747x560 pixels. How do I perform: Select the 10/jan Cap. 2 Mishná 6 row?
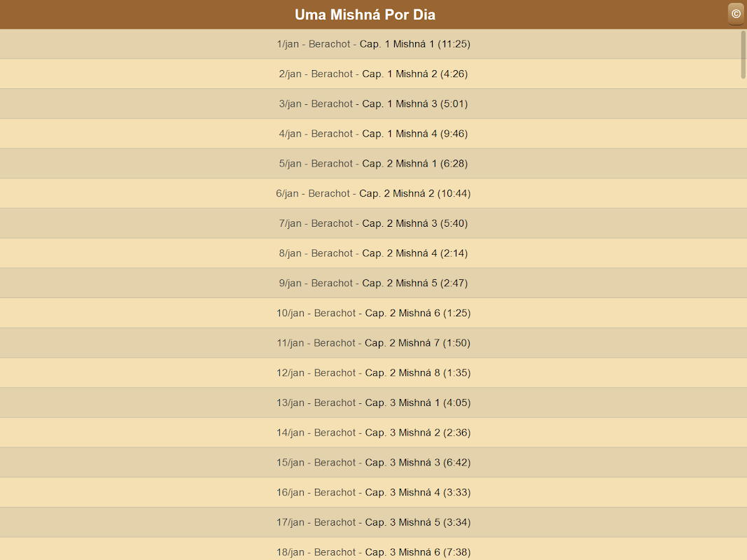(x=374, y=314)
